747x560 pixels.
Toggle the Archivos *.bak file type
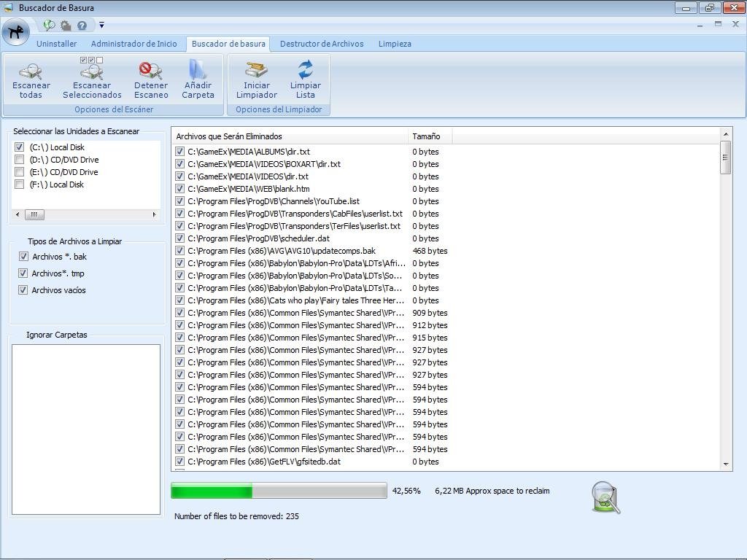(23, 257)
